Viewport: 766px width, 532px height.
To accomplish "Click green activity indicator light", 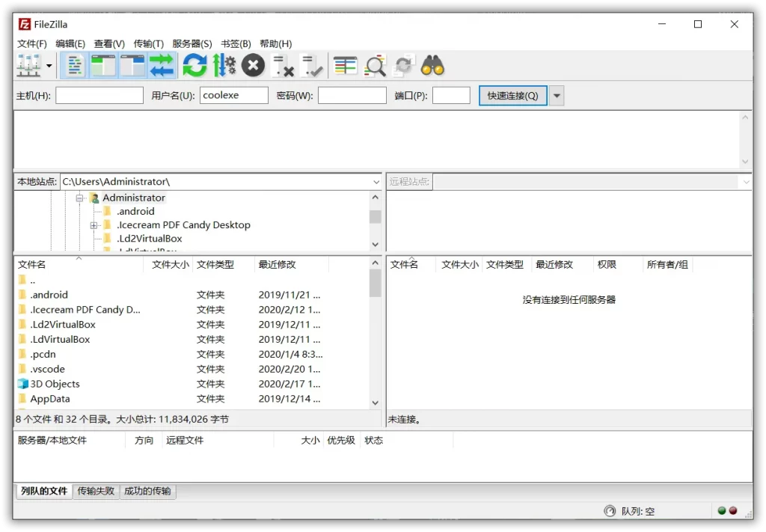I will pos(722,510).
